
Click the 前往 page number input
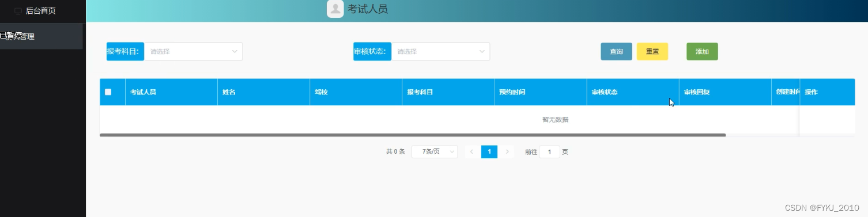click(x=549, y=152)
